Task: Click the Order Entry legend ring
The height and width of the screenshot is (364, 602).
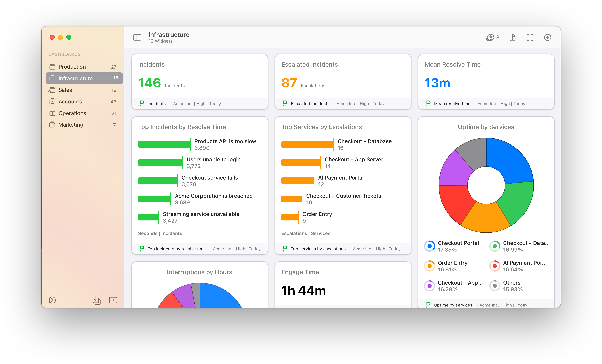Action: point(430,266)
